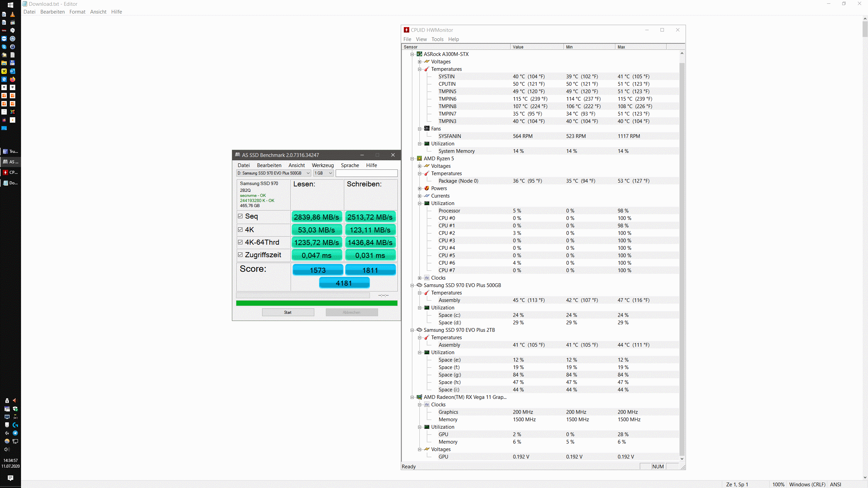This screenshot has width=868, height=488.
Task: Open the Datei menu in Editor
Action: [29, 12]
